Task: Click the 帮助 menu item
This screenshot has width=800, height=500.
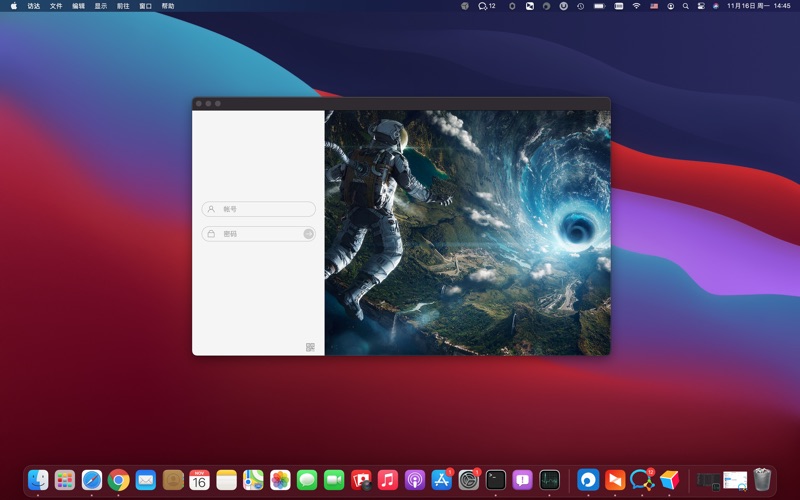Action: point(168,6)
